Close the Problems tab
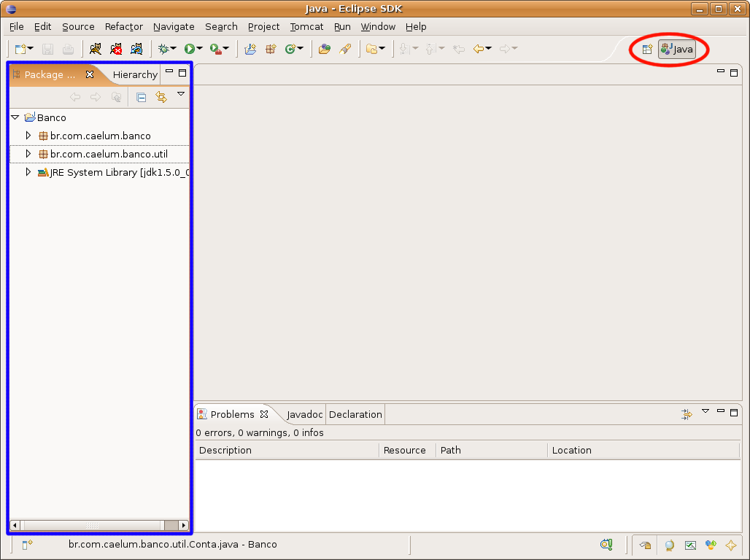This screenshot has width=750, height=560. click(264, 414)
